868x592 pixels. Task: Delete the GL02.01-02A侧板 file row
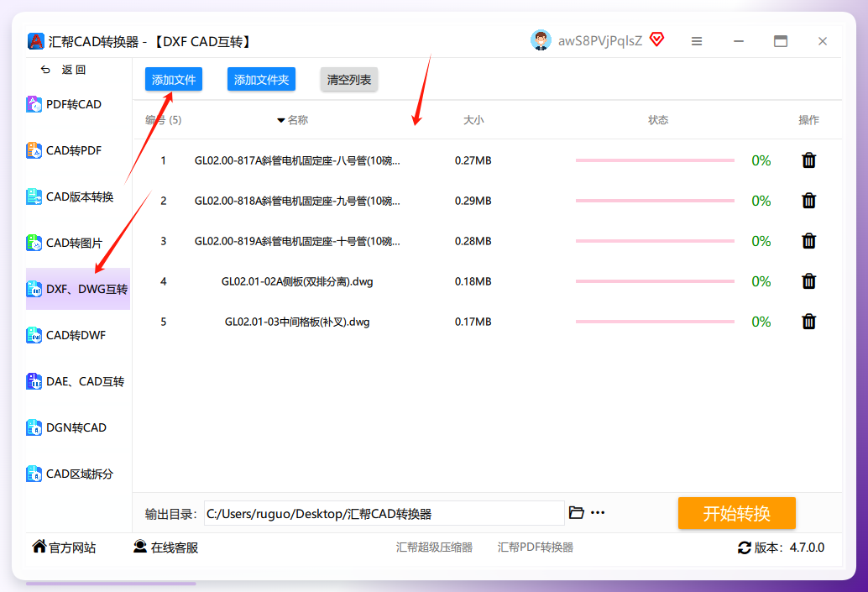pos(808,281)
